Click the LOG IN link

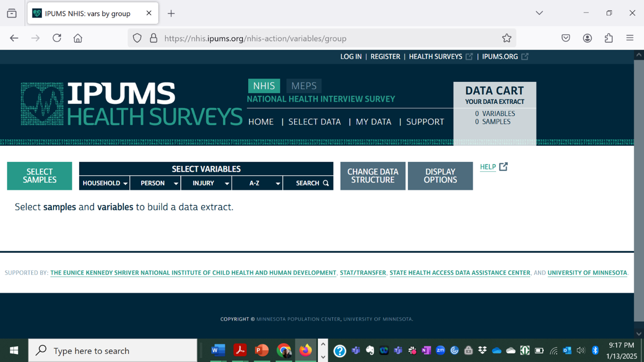[351, 57]
